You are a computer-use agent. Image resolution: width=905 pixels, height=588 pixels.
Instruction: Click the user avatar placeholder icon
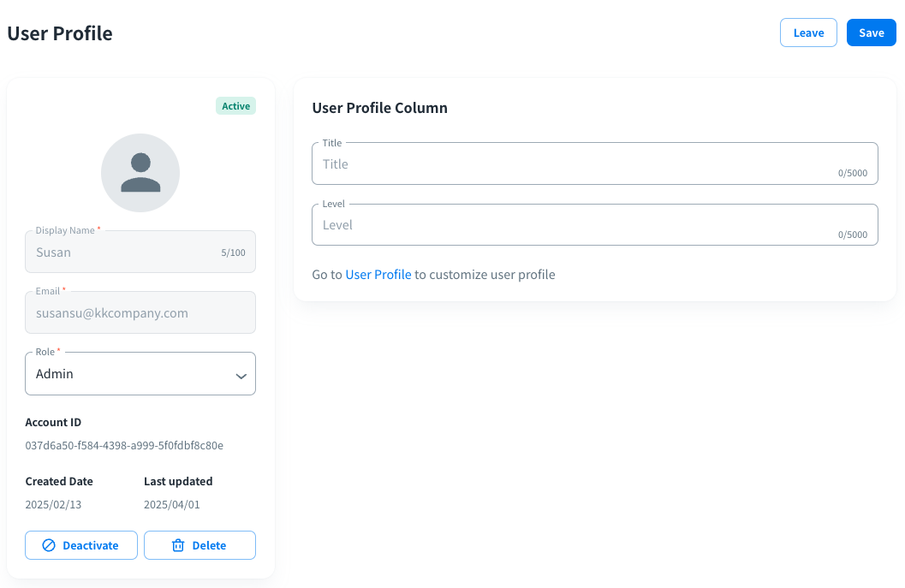tap(140, 173)
